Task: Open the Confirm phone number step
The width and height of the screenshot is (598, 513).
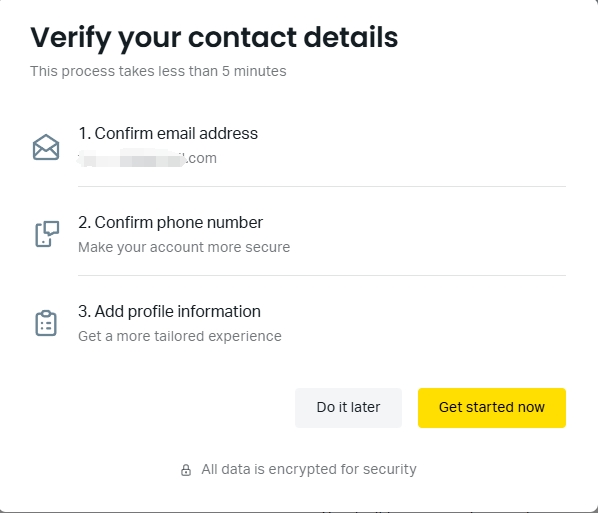Action: coord(170,222)
